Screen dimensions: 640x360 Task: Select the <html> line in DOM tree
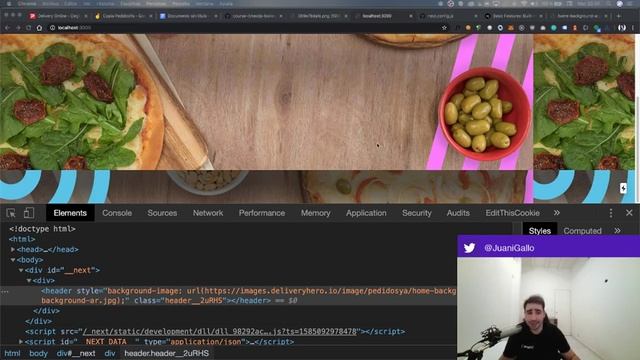coord(22,239)
